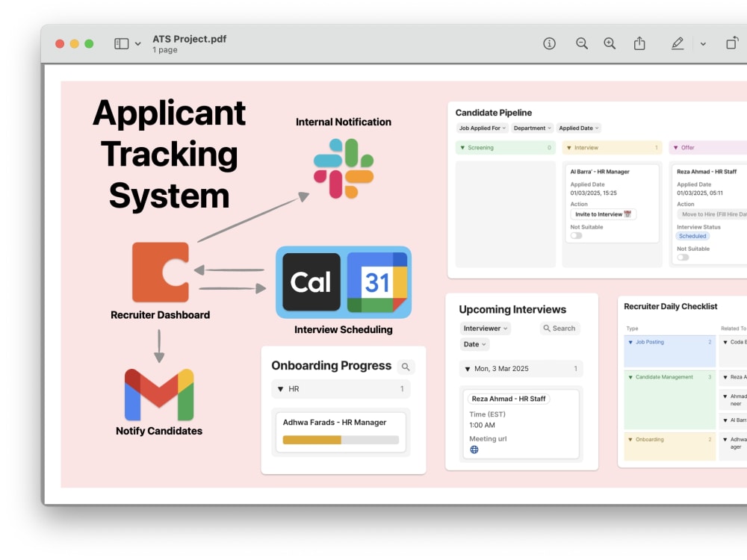The height and width of the screenshot is (560, 747).
Task: Click the Gmail logo icon
Action: pyautogui.click(x=159, y=394)
